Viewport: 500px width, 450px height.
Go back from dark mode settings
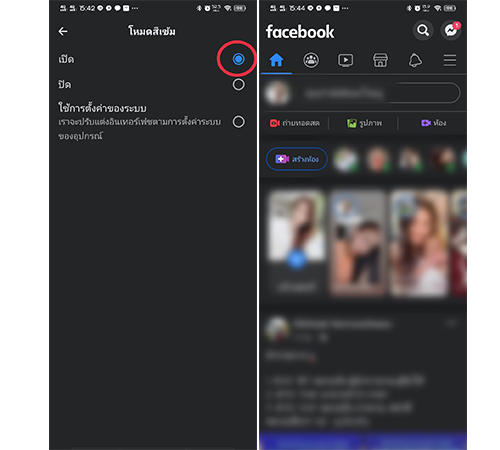point(63,32)
